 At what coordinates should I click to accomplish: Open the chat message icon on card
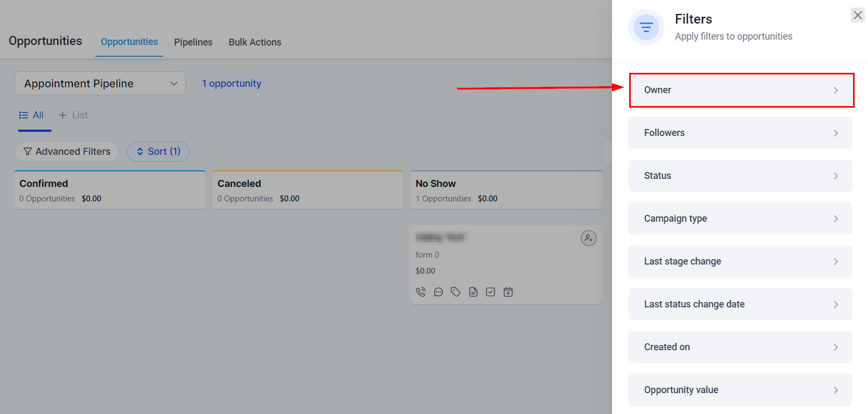point(439,292)
